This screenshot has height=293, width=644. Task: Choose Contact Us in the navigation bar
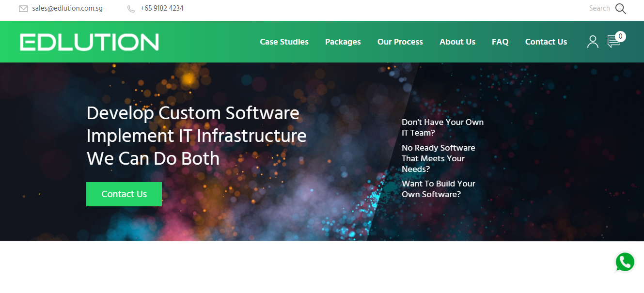coord(546,42)
